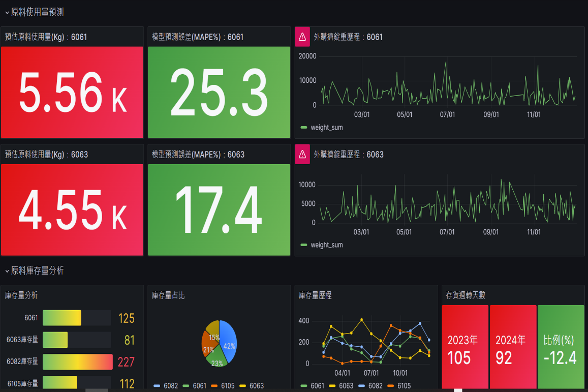Image resolution: width=588 pixels, height=392 pixels.
Task: Toggle weight_sum legend in the 6061 chart
Action: click(326, 128)
